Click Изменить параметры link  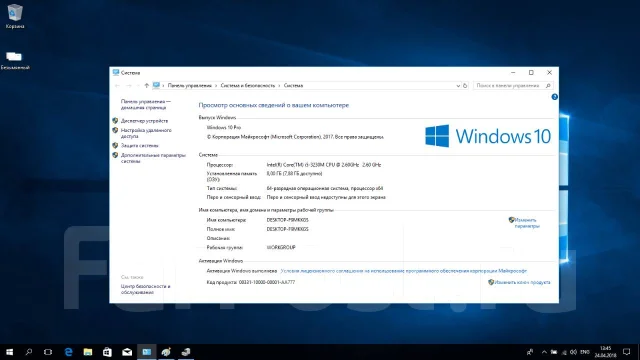click(x=527, y=223)
